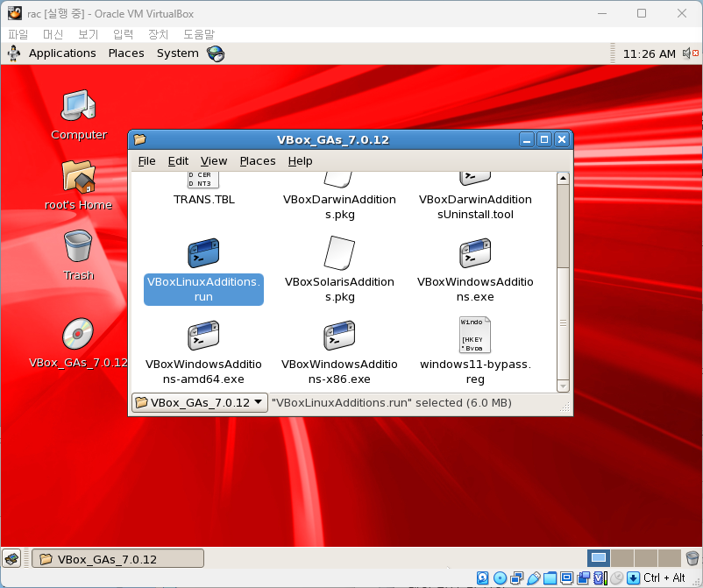Open the VirtualBox 보기 menu
Image resolution: width=703 pixels, height=588 pixels.
[x=88, y=34]
